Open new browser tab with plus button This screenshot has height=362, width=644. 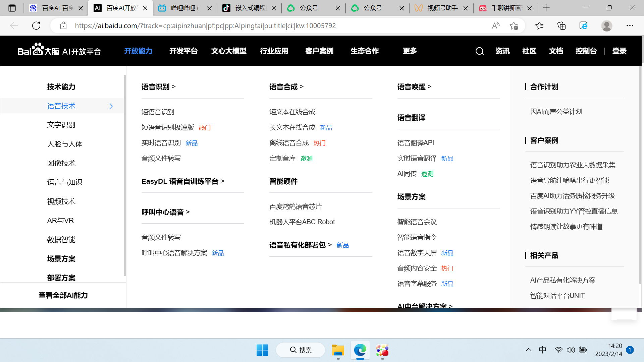pyautogui.click(x=546, y=8)
